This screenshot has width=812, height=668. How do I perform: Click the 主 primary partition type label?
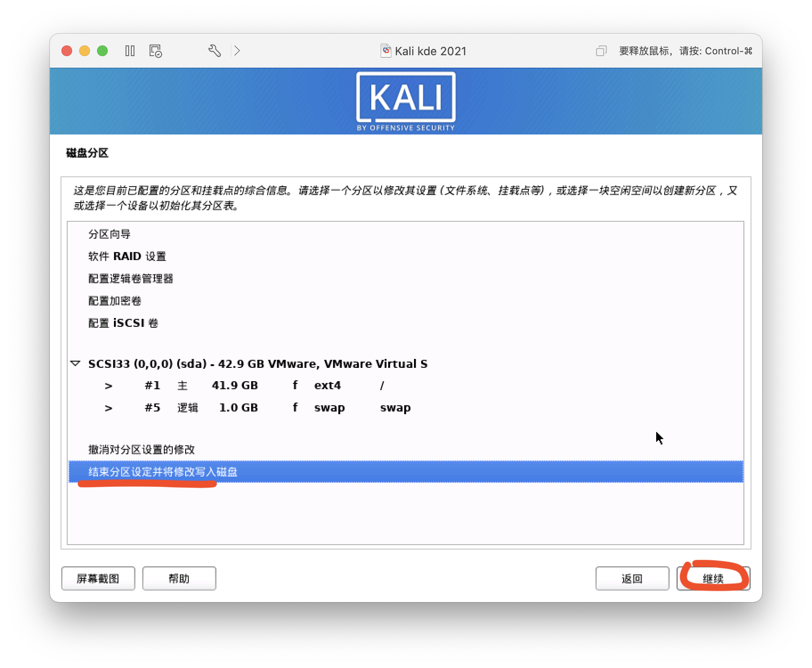point(183,386)
